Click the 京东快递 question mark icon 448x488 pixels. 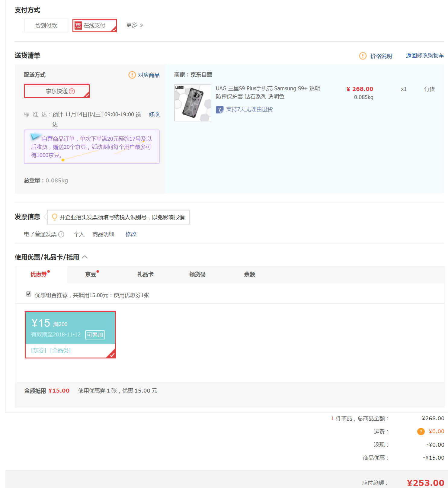click(x=72, y=91)
